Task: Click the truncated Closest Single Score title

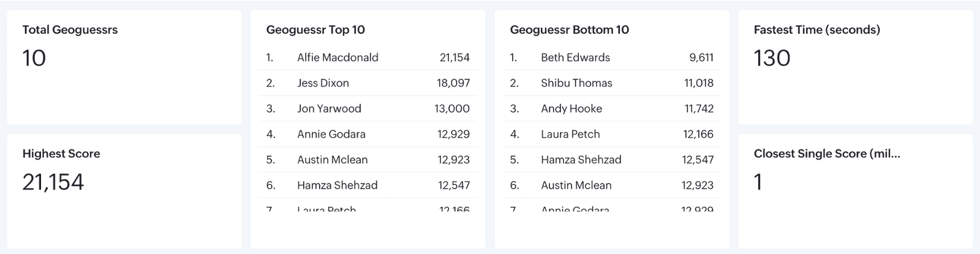Action: (827, 153)
